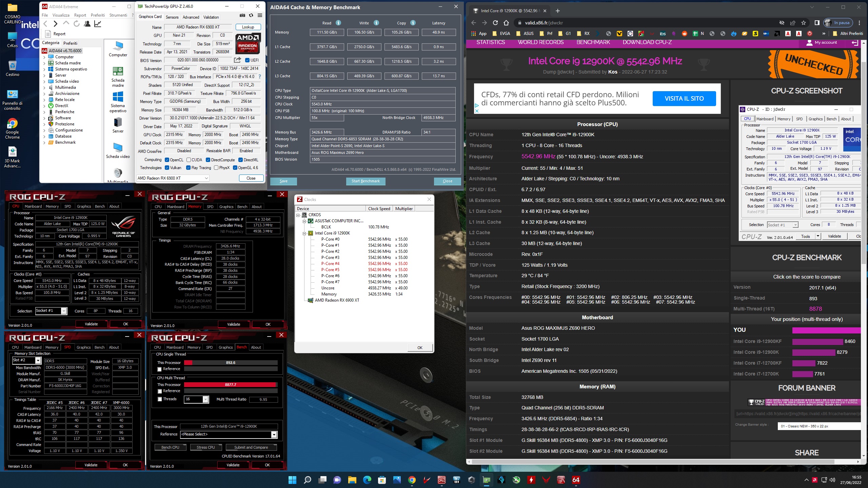868x488 pixels.
Task: Open Cestino recycle bin on desktop
Action: (12, 68)
